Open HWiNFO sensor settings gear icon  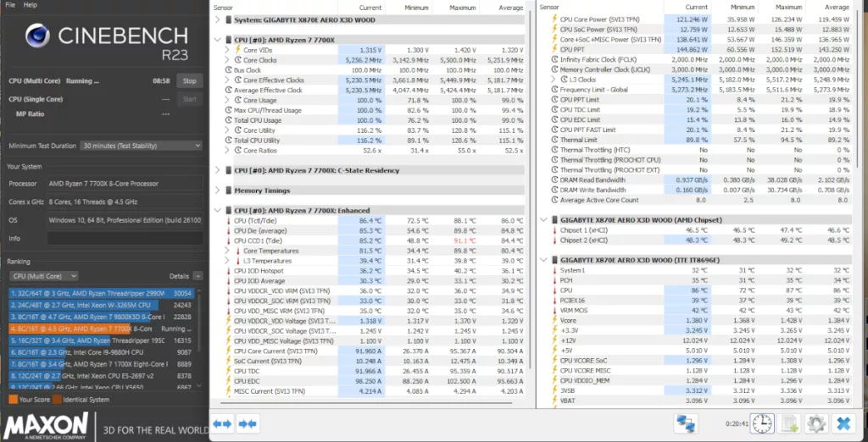815,424
